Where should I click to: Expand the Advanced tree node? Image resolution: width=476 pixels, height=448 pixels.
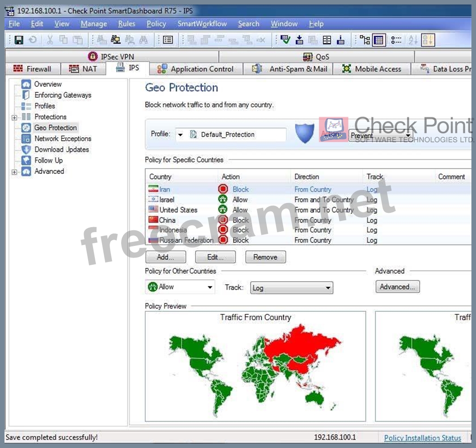(14, 172)
